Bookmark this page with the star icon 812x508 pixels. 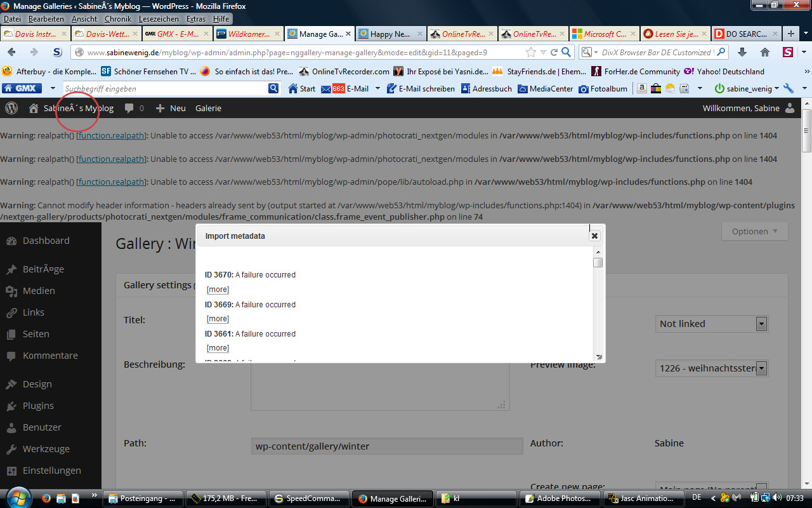tap(531, 52)
